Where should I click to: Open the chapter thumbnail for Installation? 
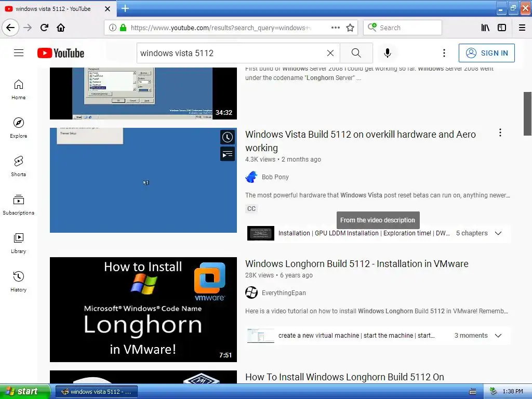click(261, 233)
